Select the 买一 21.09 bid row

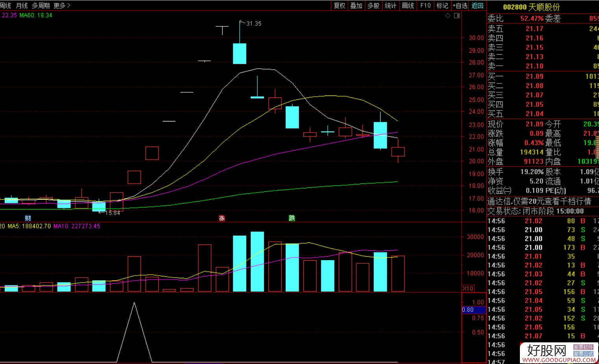point(543,77)
